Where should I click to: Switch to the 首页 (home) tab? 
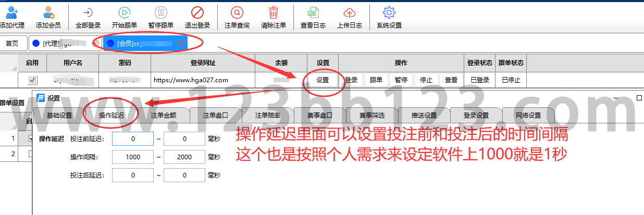12,43
